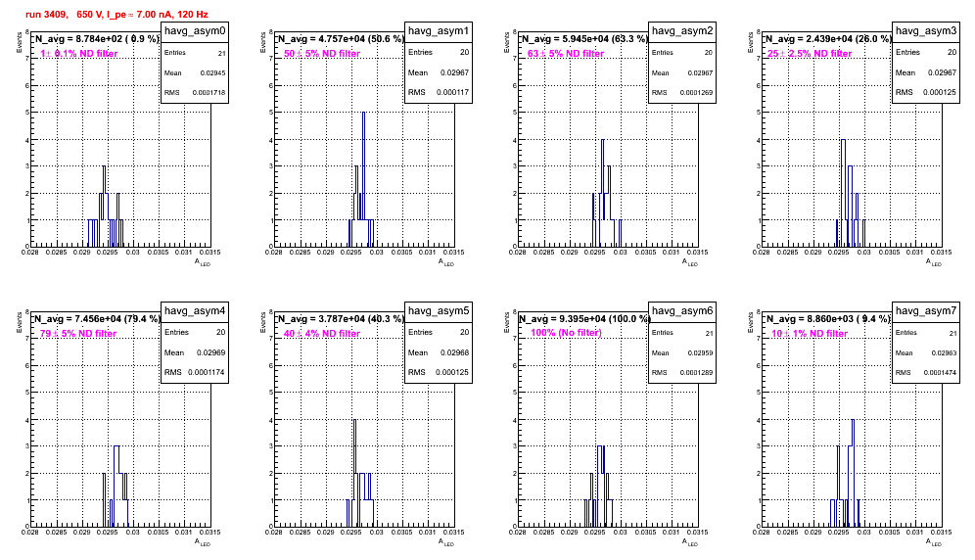Click RMS 0.0001289 in havg_asym6 stats
The image size is (975, 560).
click(x=682, y=373)
